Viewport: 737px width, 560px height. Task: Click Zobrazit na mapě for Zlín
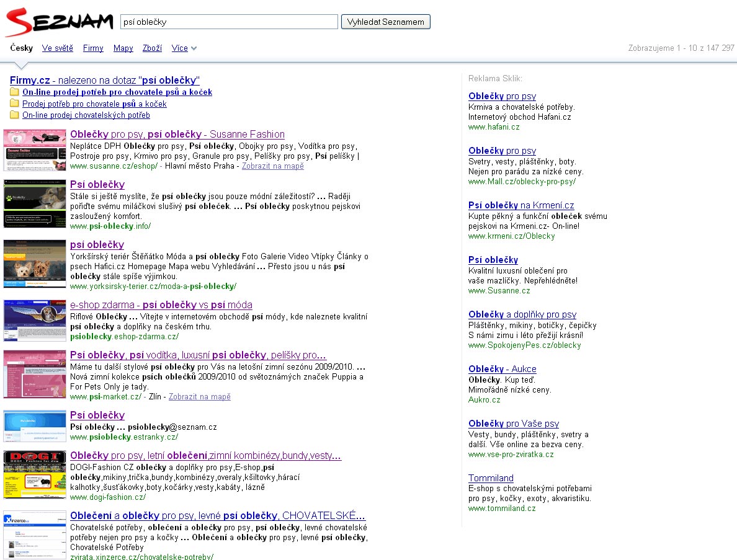tap(199, 396)
